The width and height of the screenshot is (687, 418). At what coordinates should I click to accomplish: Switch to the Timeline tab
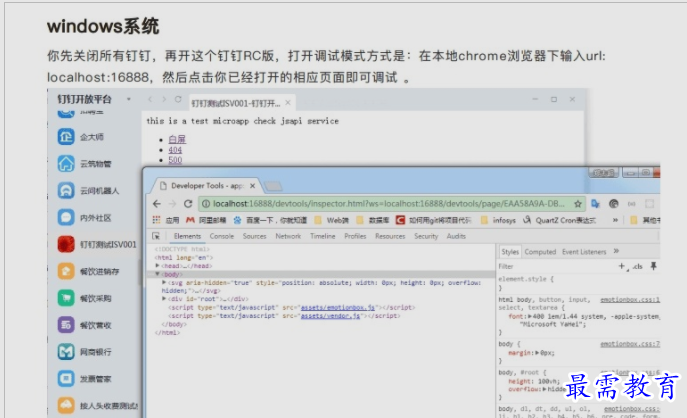tap(323, 236)
